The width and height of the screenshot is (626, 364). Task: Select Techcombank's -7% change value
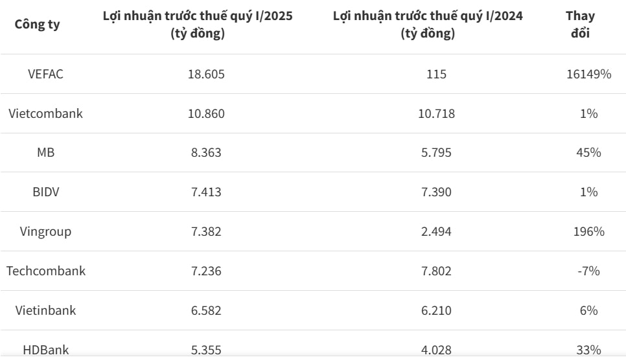point(589,271)
